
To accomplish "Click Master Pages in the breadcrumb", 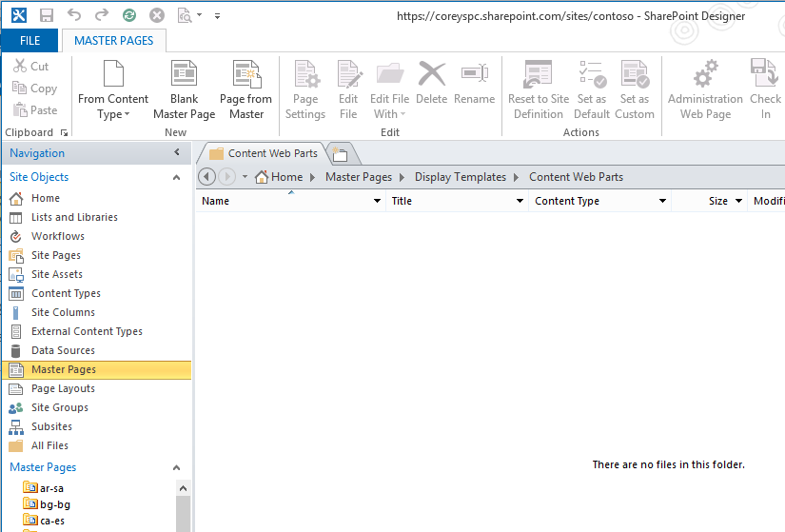I will click(x=359, y=177).
